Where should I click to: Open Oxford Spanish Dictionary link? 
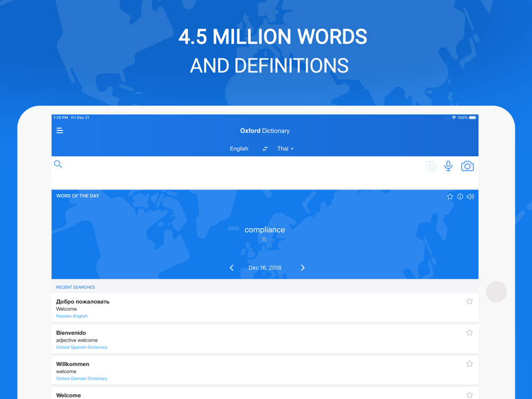[82, 347]
